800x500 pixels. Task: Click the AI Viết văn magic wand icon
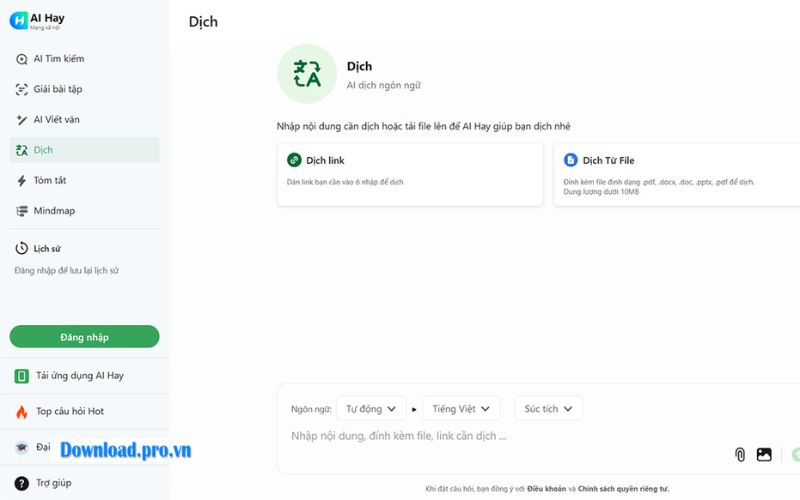point(21,120)
